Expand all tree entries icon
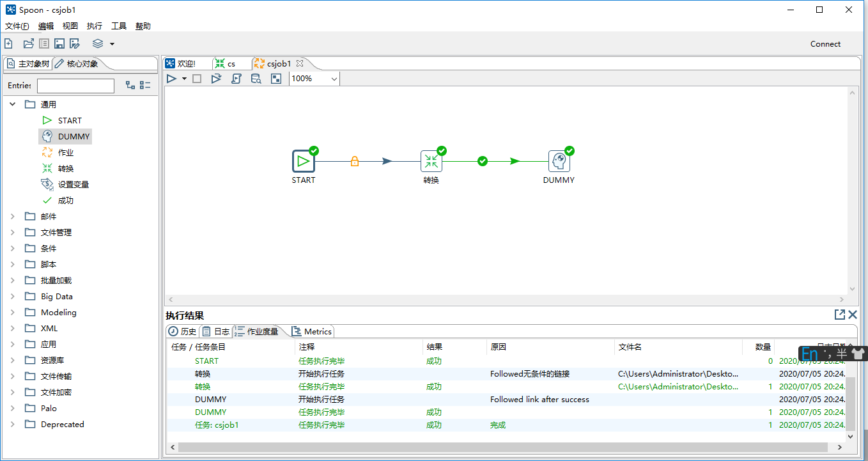868x461 pixels. 130,85
